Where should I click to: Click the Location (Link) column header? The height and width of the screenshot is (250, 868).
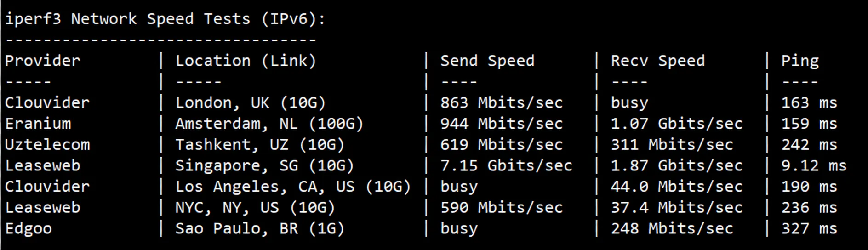pos(246,61)
